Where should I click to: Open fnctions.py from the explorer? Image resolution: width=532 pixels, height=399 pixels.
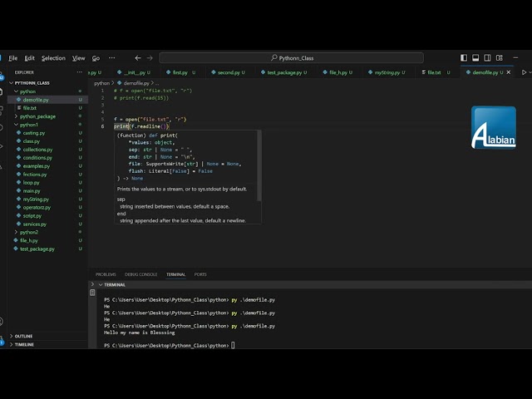tap(35, 175)
